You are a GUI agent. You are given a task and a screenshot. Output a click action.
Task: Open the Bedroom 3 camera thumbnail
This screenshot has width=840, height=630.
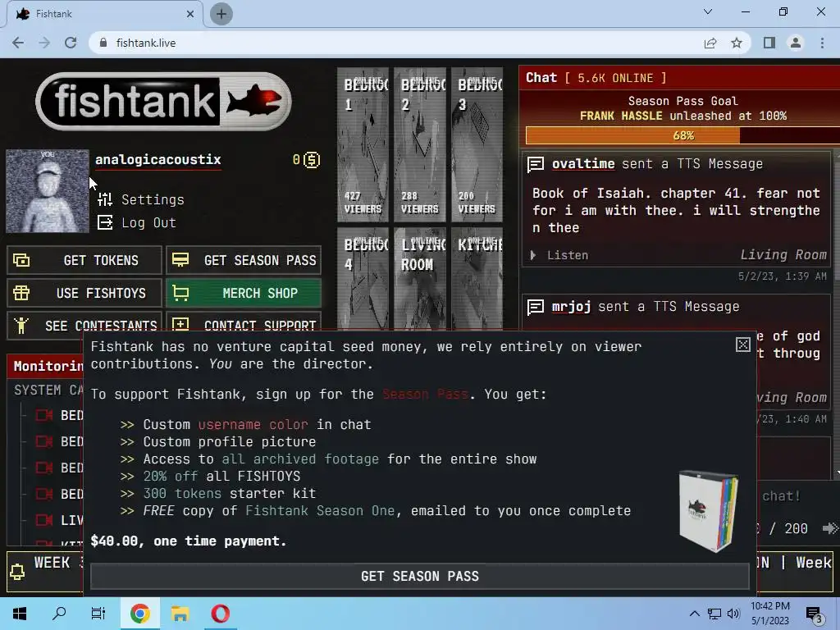tap(477, 144)
